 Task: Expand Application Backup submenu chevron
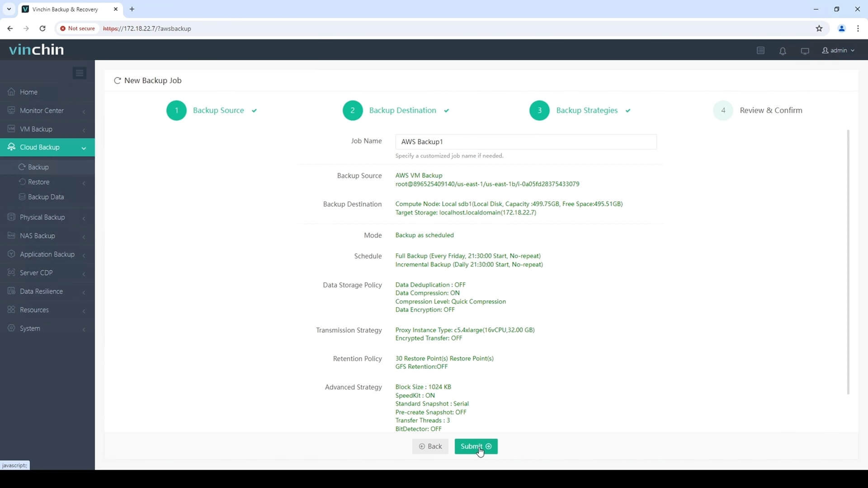point(84,254)
